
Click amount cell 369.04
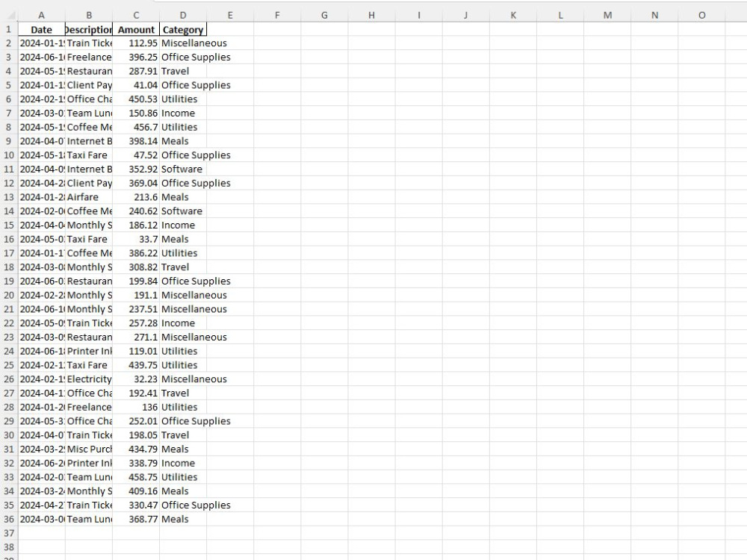[x=136, y=184]
